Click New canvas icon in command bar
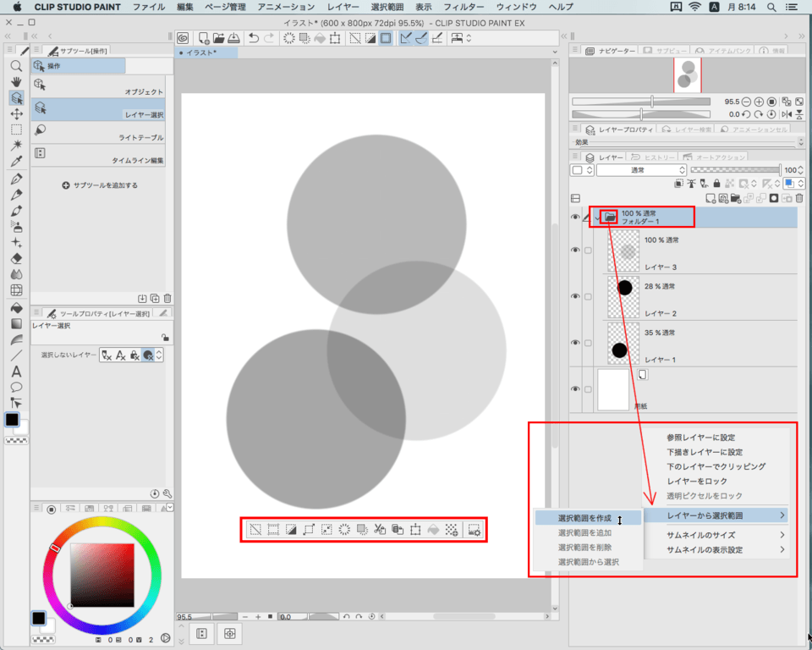 pyautogui.click(x=204, y=38)
